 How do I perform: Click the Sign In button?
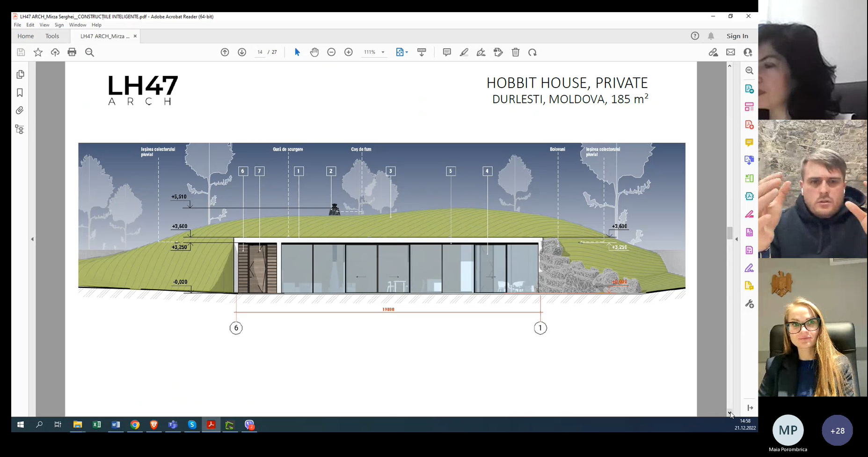tap(737, 36)
